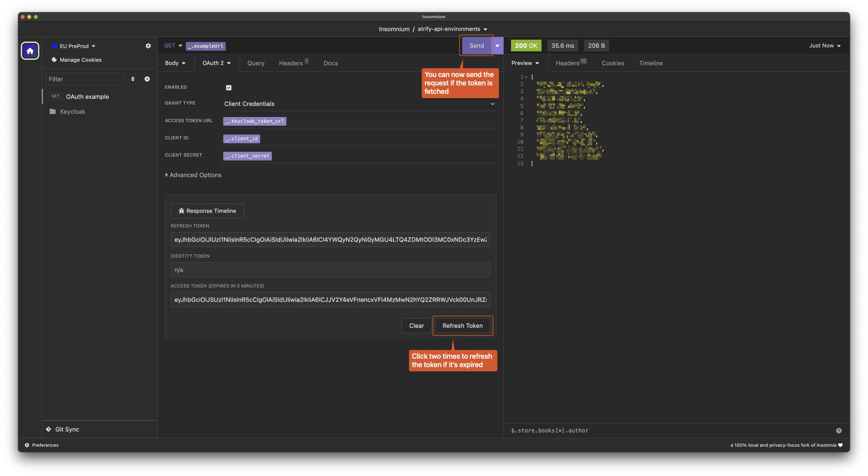Click the Manage Cookies cookie icon
Image resolution: width=868 pixels, height=476 pixels.
click(x=54, y=60)
